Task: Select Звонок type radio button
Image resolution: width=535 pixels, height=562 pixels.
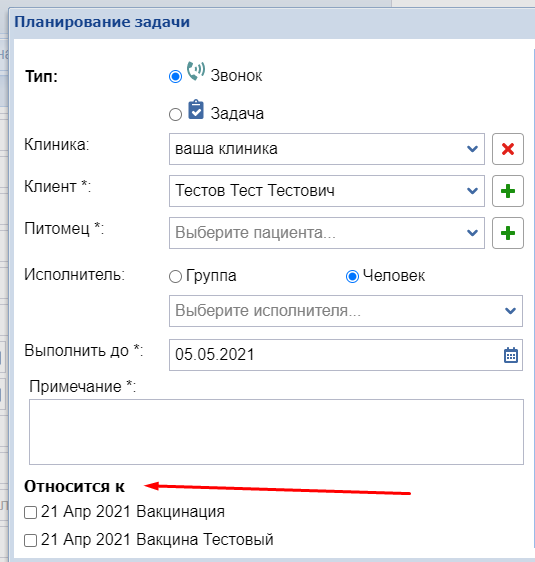Action: 175,76
